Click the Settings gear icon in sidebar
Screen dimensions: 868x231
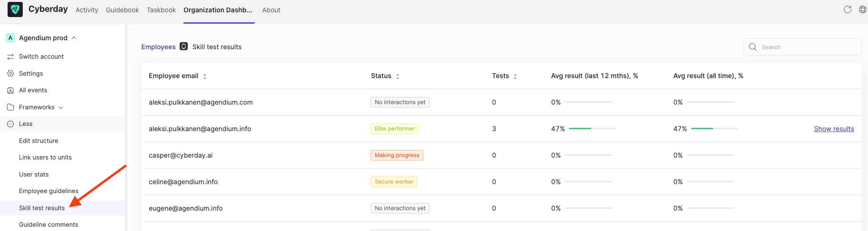point(10,73)
